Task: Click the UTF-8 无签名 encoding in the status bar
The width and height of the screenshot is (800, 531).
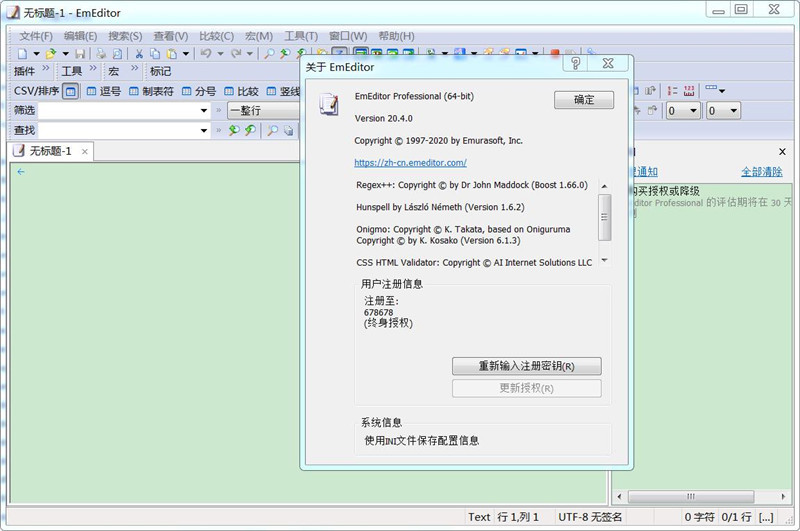Action: [x=590, y=517]
